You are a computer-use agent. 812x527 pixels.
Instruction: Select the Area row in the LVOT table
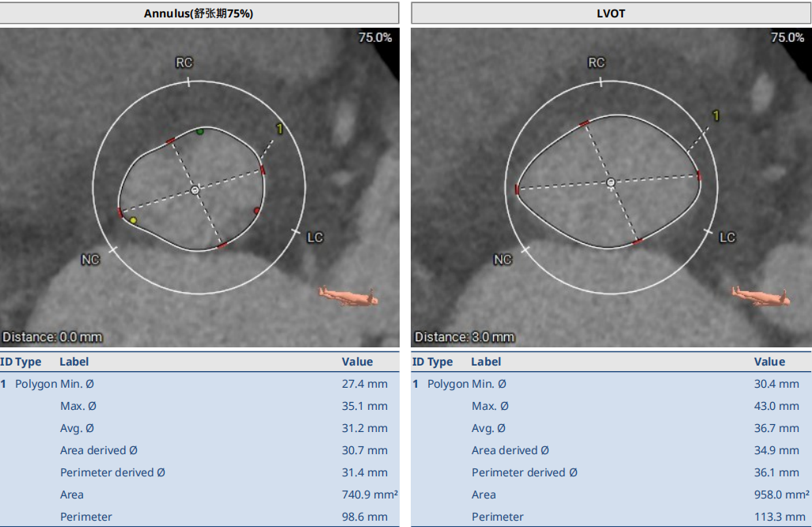coord(610,495)
